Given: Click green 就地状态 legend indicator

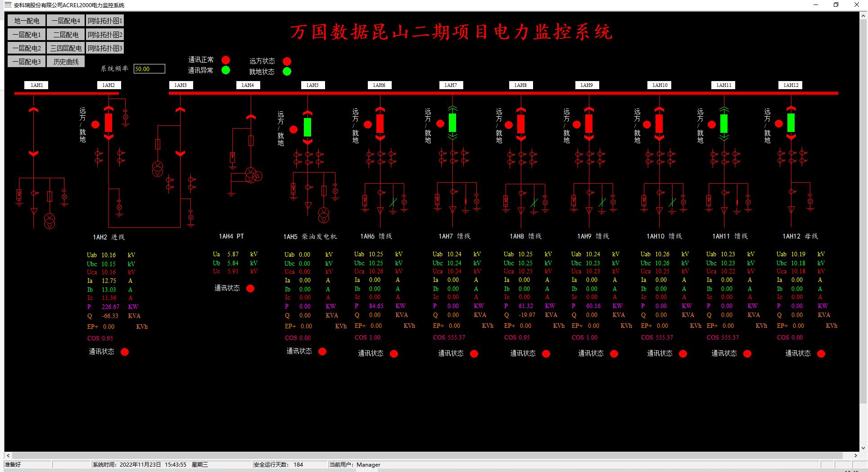Looking at the screenshot, I should (287, 71).
